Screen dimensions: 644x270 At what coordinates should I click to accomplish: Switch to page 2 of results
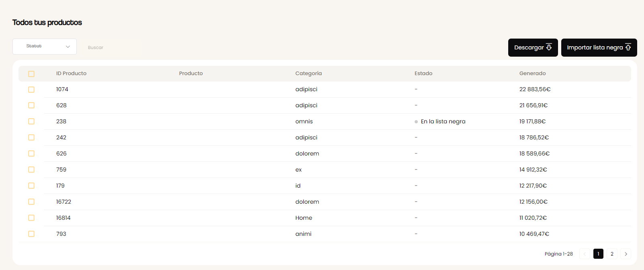(612, 254)
